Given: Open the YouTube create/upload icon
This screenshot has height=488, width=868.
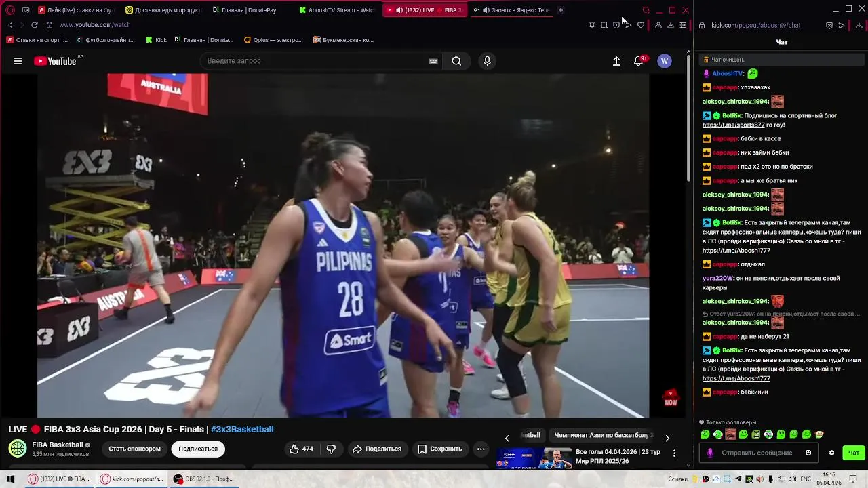Looking at the screenshot, I should click(616, 61).
